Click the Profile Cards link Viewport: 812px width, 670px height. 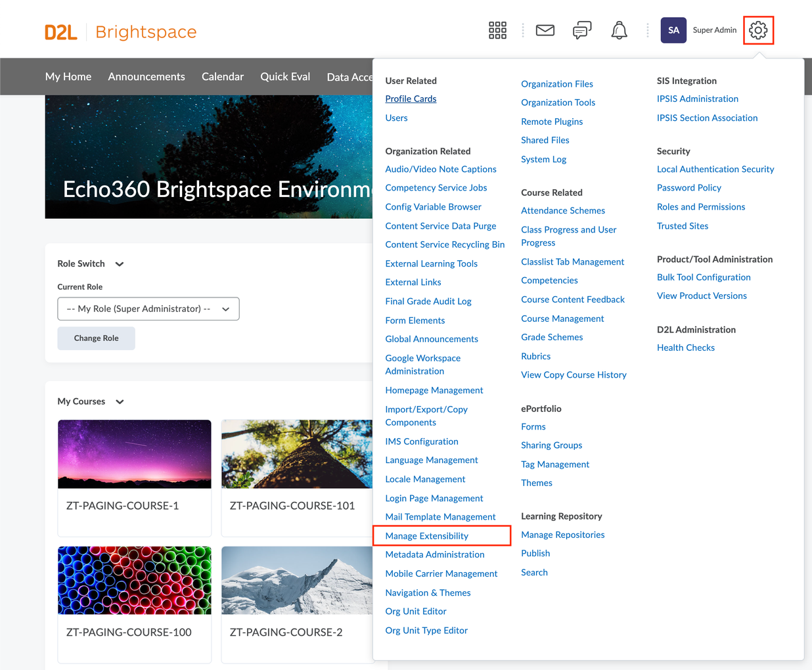[x=411, y=99]
